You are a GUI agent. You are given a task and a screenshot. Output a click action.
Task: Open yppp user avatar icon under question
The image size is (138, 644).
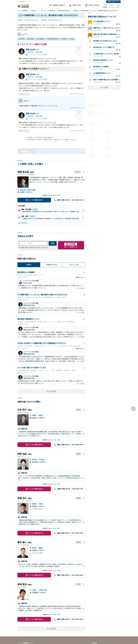(x=19, y=34)
